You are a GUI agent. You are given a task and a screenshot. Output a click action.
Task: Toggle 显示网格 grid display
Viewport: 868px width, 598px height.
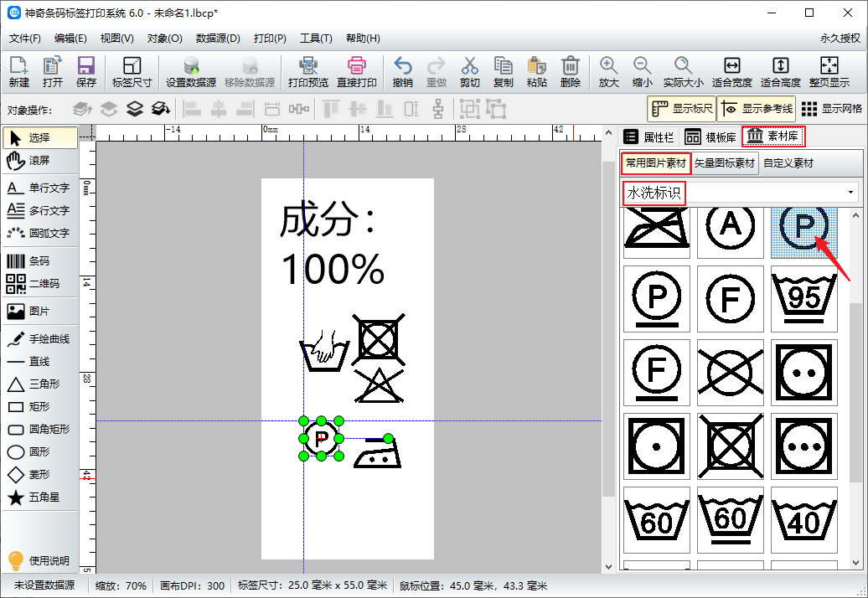[x=830, y=109]
